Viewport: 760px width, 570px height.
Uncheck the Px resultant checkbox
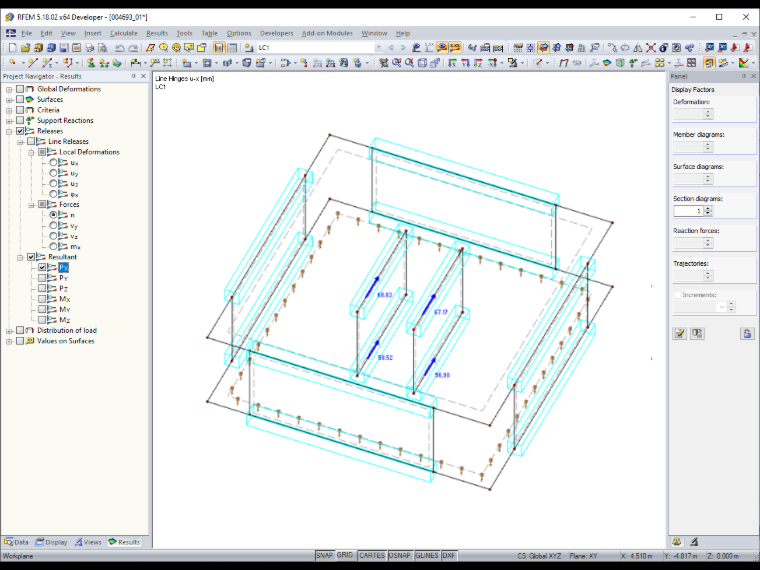tap(42, 267)
